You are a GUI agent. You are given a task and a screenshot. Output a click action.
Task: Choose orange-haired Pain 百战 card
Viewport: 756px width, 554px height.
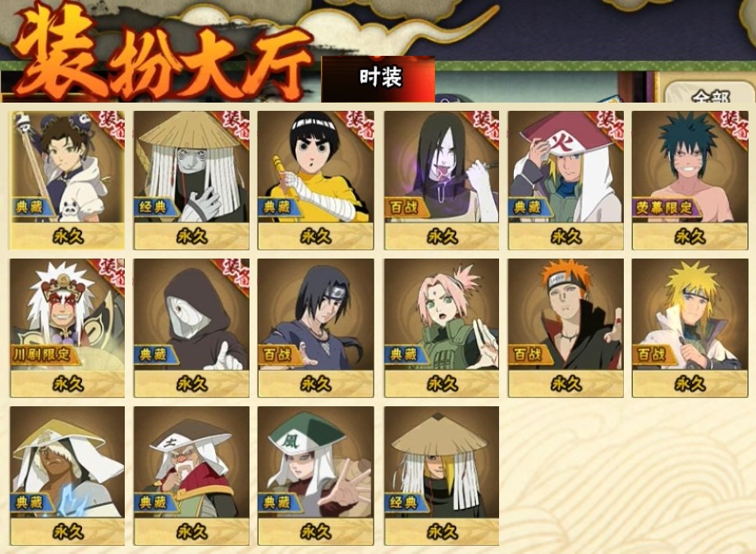tap(566, 327)
